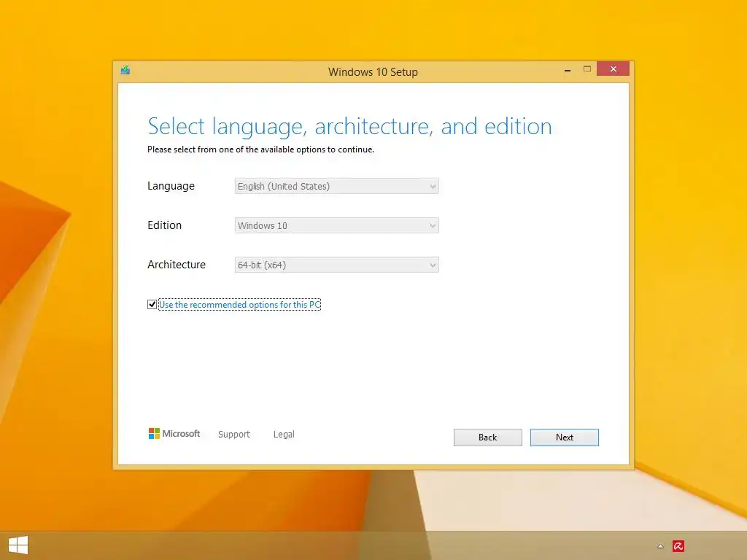Maximize the Windows 10 Setup window
The image size is (747, 560).
coord(587,69)
